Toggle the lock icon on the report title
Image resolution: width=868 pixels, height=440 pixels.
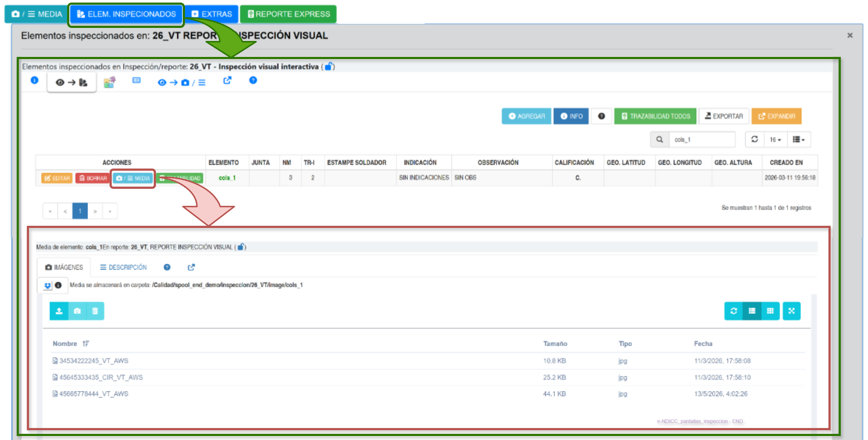[x=329, y=66]
